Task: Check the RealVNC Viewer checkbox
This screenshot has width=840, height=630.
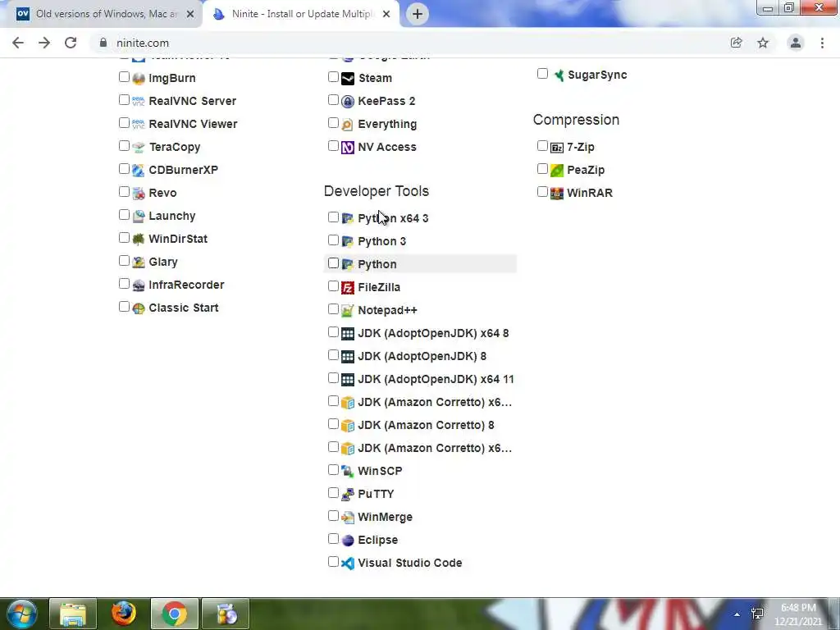Action: (125, 123)
